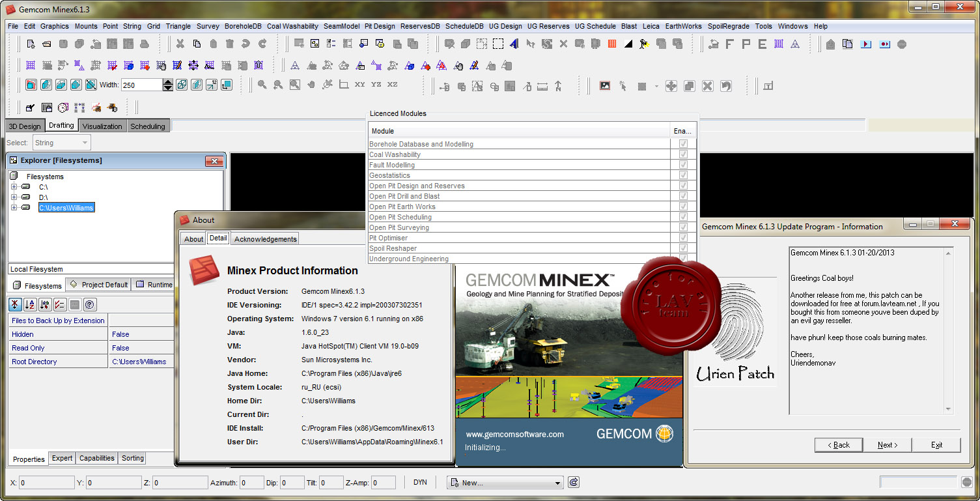Click the trash can Delete icon
The height and width of the screenshot is (501, 980).
coord(229,44)
